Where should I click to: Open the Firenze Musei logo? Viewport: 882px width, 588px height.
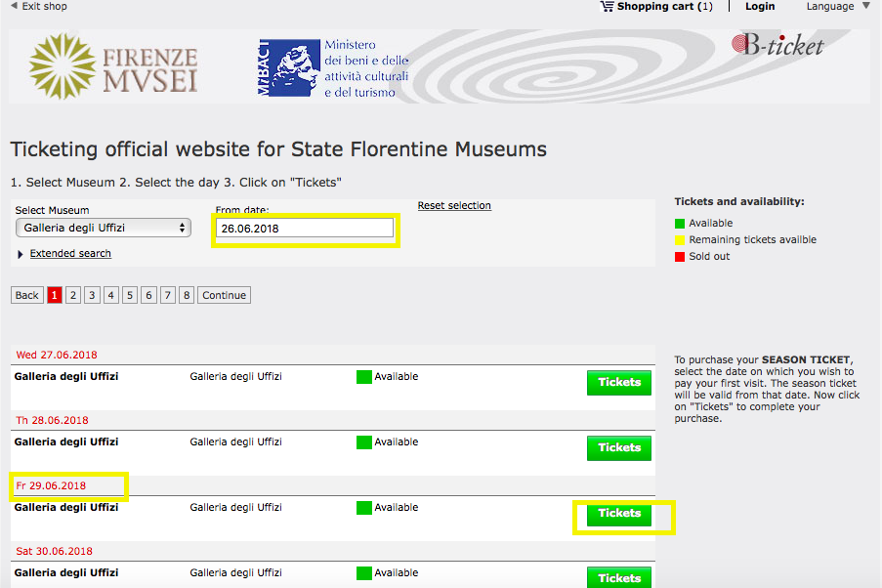(x=113, y=66)
